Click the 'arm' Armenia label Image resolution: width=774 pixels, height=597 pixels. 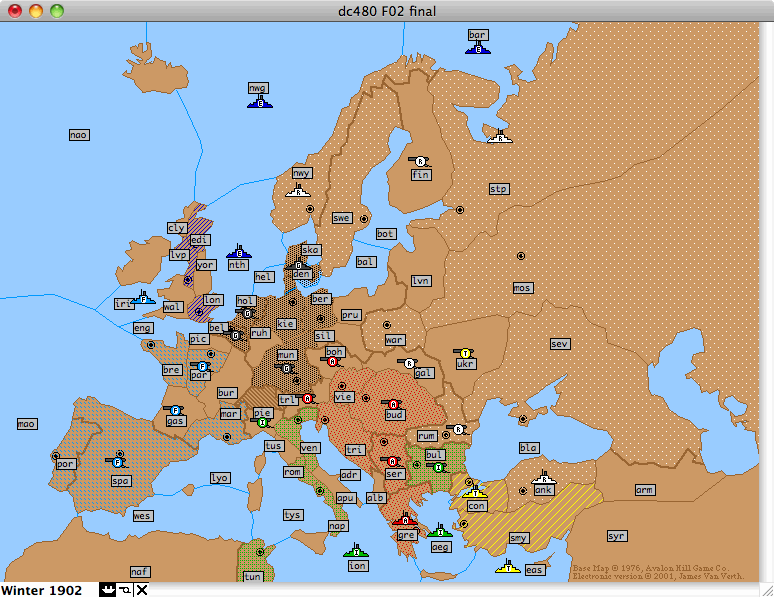tap(645, 490)
